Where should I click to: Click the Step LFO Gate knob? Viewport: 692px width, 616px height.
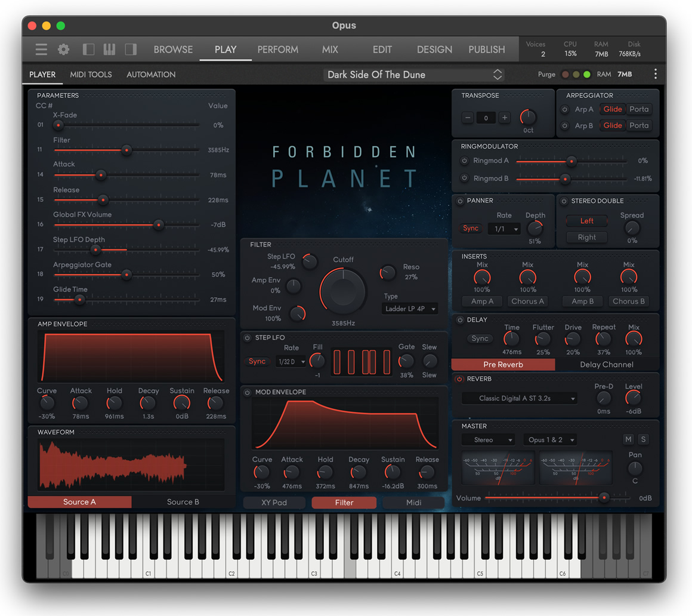click(406, 361)
